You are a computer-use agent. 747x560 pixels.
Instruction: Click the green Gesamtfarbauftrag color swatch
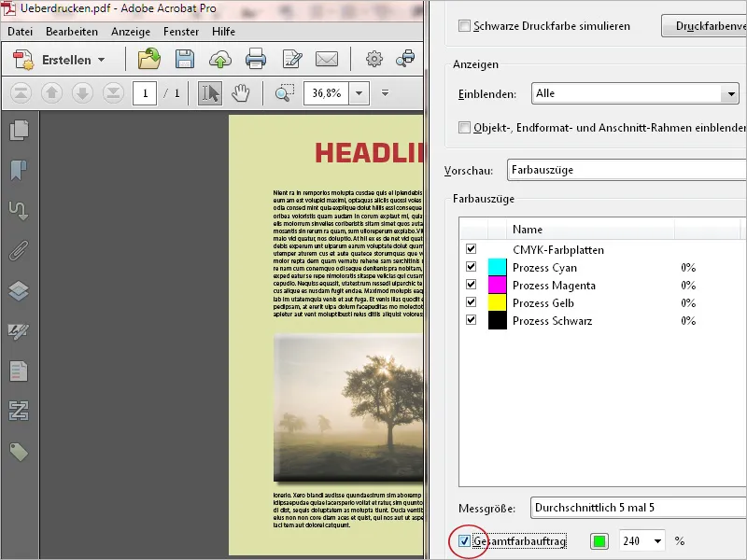pyautogui.click(x=599, y=541)
